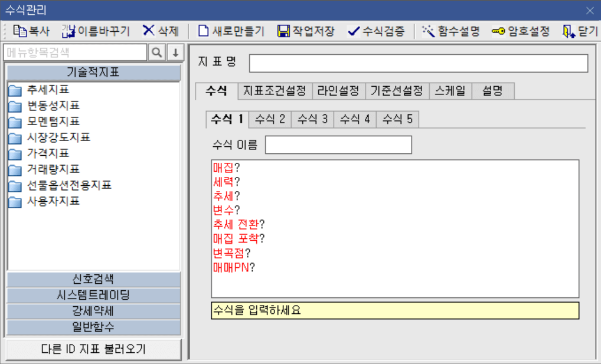Expand the 신호검색 section panel
Screen dimensions: 601x364
[93, 279]
